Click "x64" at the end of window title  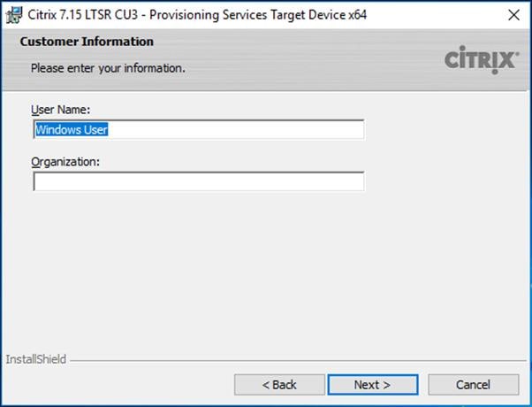pos(357,15)
